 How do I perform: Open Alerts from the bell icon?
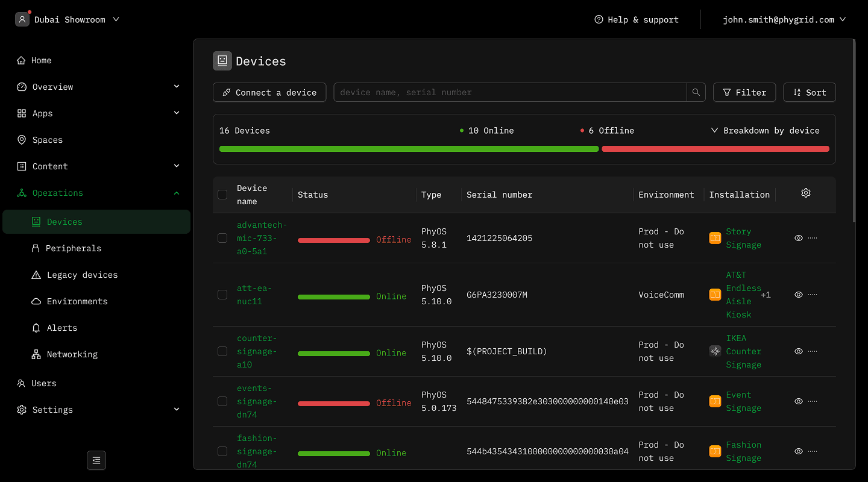tap(36, 328)
